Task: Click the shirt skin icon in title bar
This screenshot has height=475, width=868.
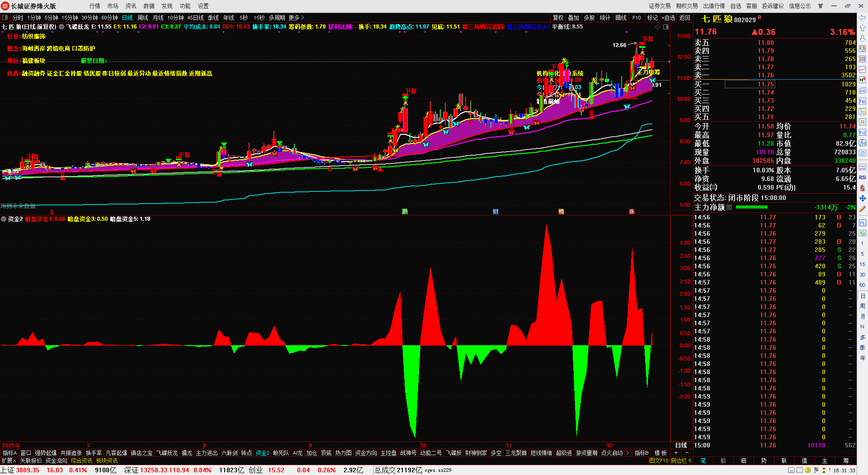Action: [821, 6]
